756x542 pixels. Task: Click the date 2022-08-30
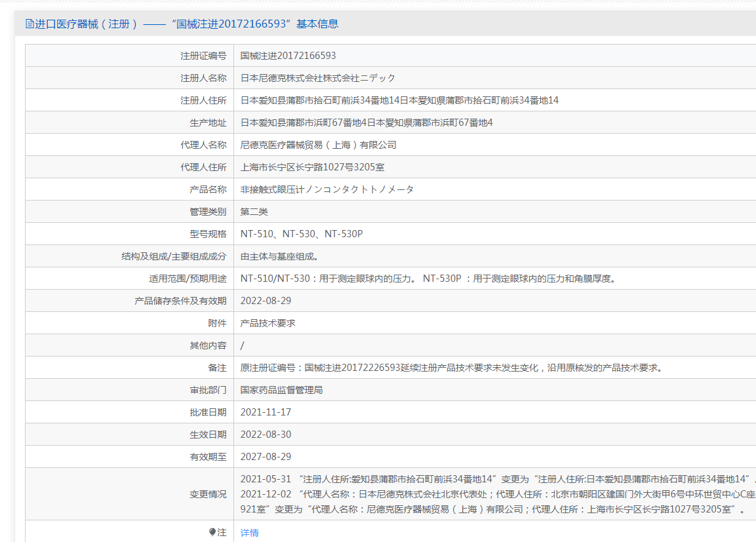[266, 435]
